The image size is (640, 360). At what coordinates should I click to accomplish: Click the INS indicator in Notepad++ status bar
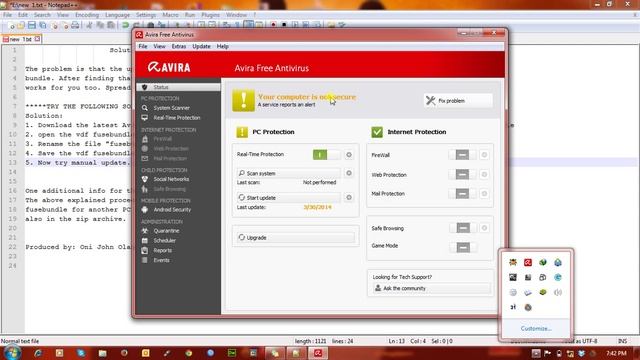click(622, 341)
